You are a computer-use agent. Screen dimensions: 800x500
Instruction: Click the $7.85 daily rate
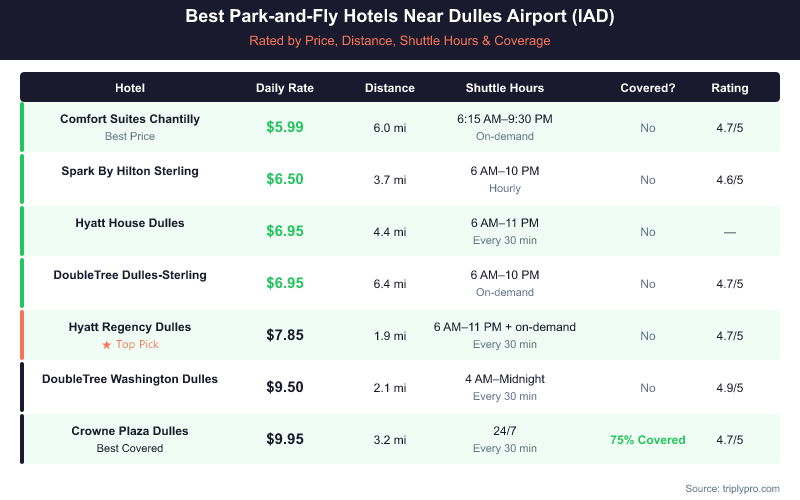tap(285, 335)
